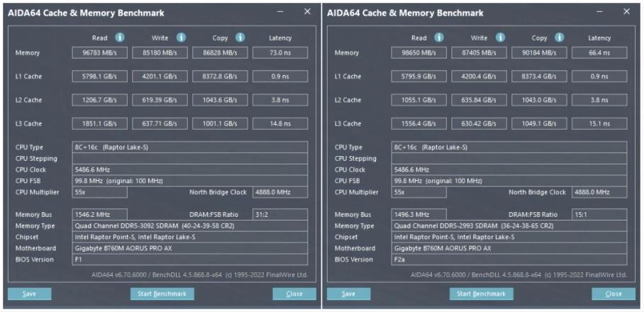Select the 96783 MB/s Memory Read field
Image resolution: width=644 pixels, height=312 pixels.
coord(100,52)
